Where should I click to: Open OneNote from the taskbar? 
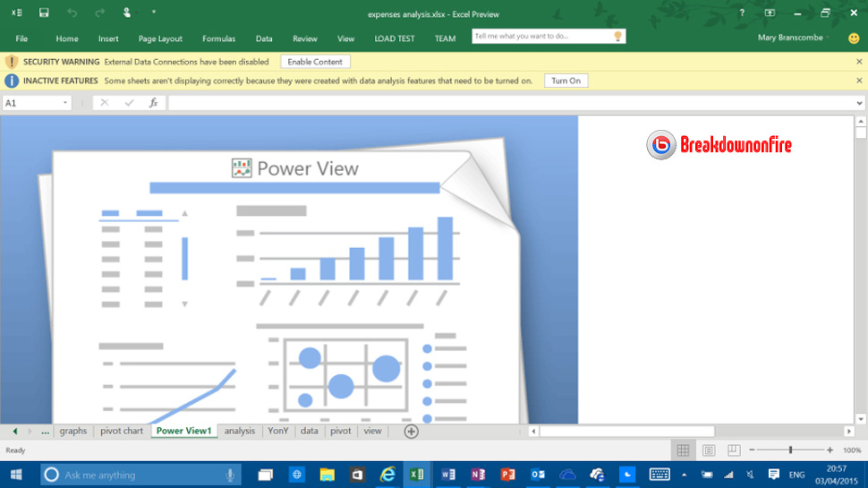pyautogui.click(x=478, y=475)
